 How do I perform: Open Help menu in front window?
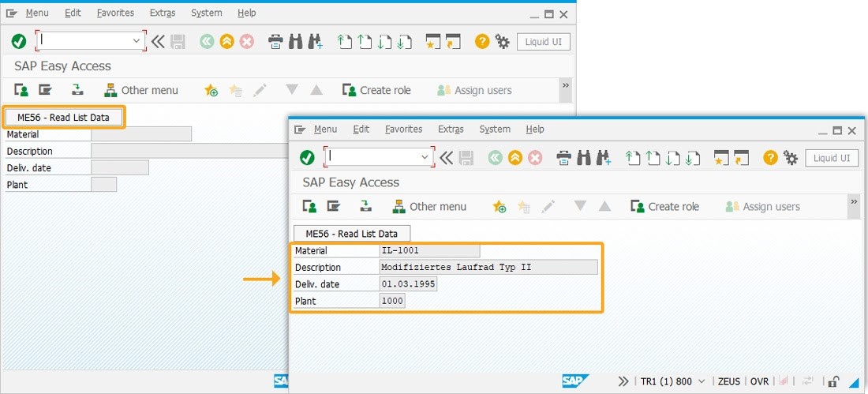(535, 129)
